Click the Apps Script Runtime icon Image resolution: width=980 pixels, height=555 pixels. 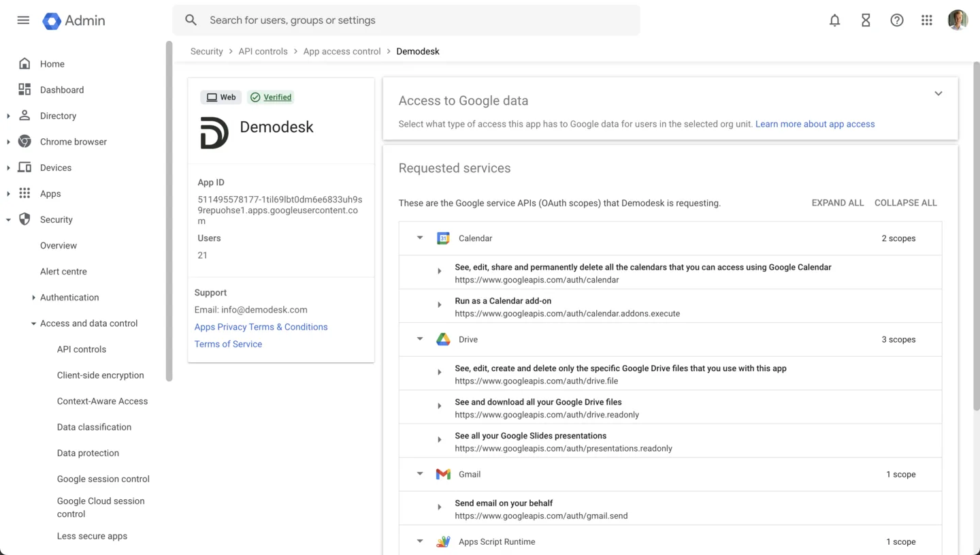click(x=443, y=541)
